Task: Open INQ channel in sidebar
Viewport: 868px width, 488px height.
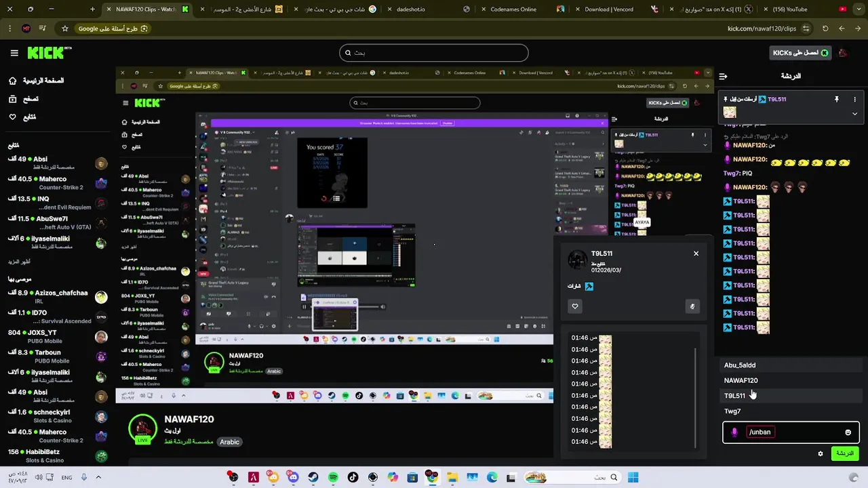Action: [x=58, y=203]
